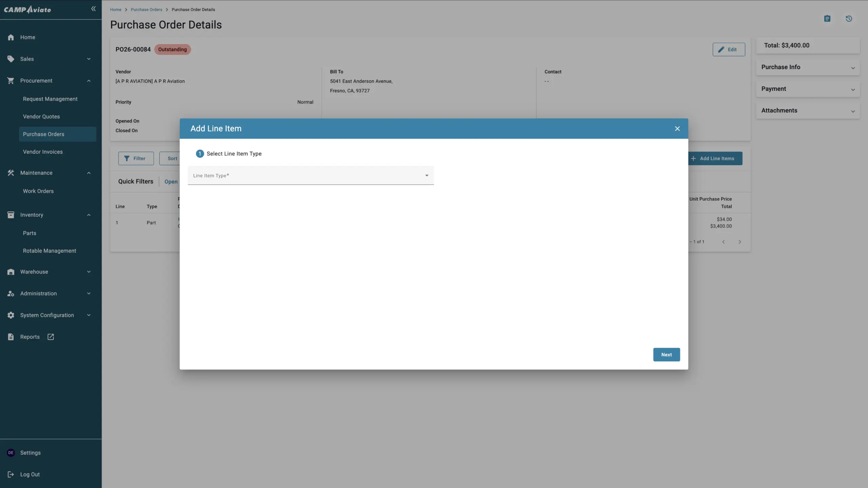
Task: Click the Log Out icon
Action: (11, 474)
